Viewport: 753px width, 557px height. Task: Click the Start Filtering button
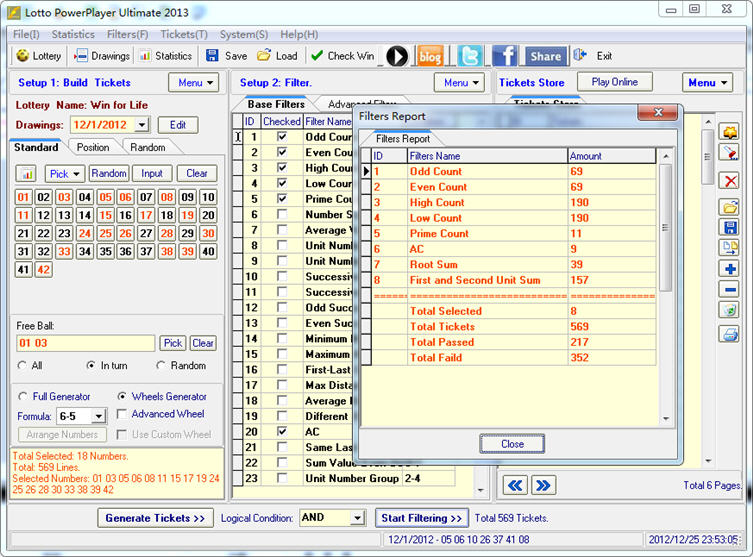pyautogui.click(x=421, y=518)
